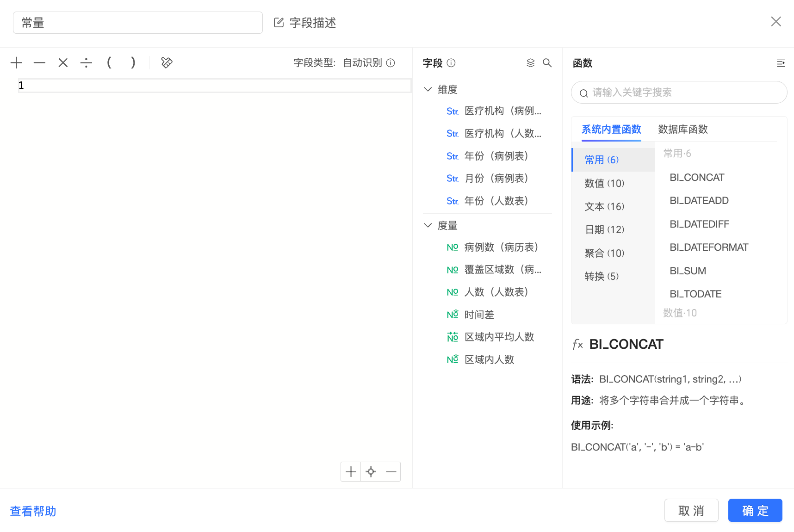Zoom out the formula editor
The height and width of the screenshot is (532, 794).
391,471
